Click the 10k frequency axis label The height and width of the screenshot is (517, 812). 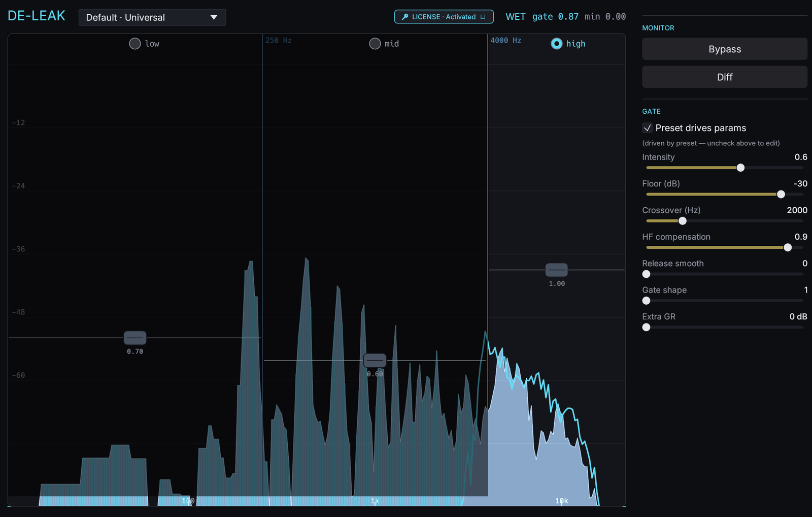tap(562, 501)
